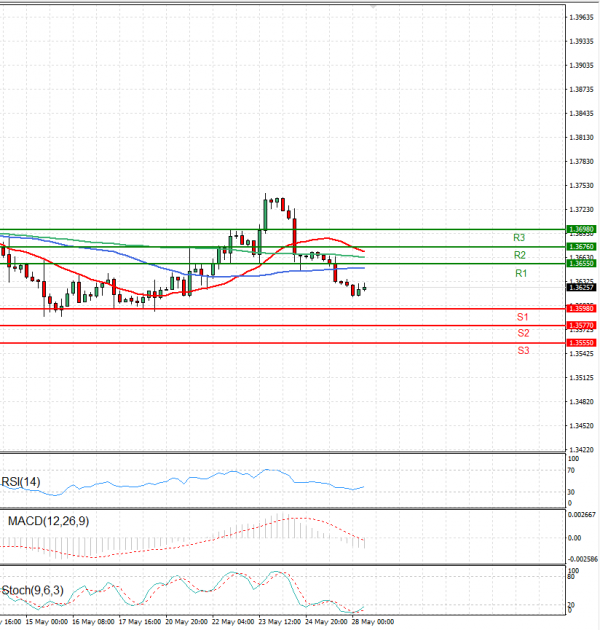Click the 24 May 20:00 time label
600x630 pixels.
coord(326,622)
